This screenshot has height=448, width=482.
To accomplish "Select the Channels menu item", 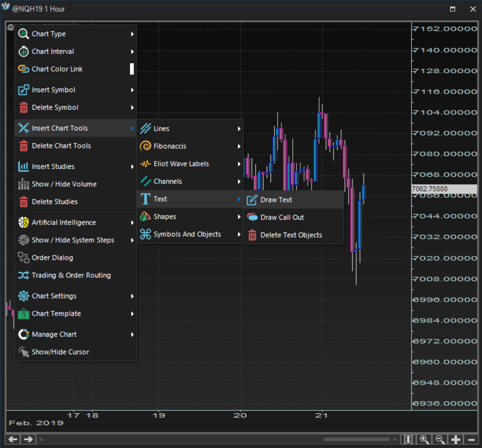I will (x=168, y=181).
